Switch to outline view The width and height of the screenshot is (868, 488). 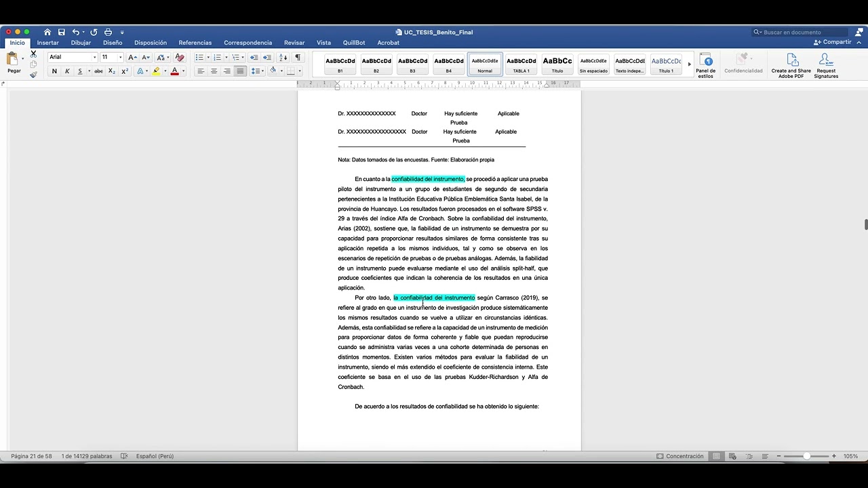tap(749, 456)
